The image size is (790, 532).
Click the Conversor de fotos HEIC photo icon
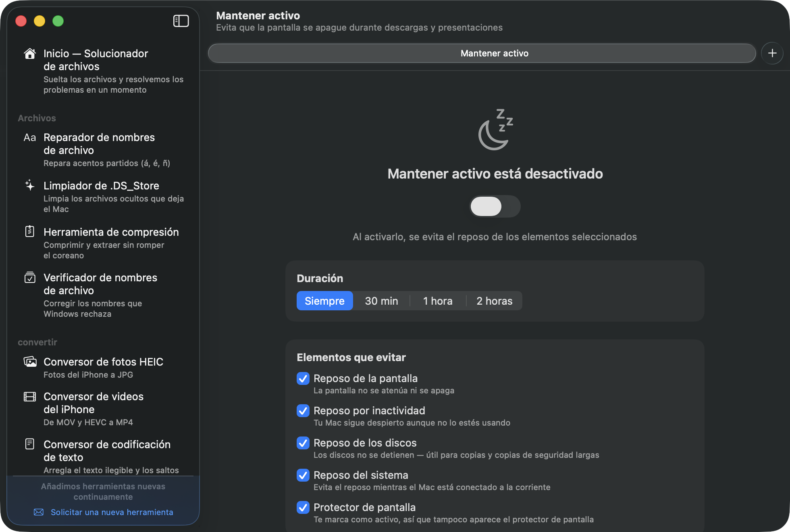pos(30,362)
